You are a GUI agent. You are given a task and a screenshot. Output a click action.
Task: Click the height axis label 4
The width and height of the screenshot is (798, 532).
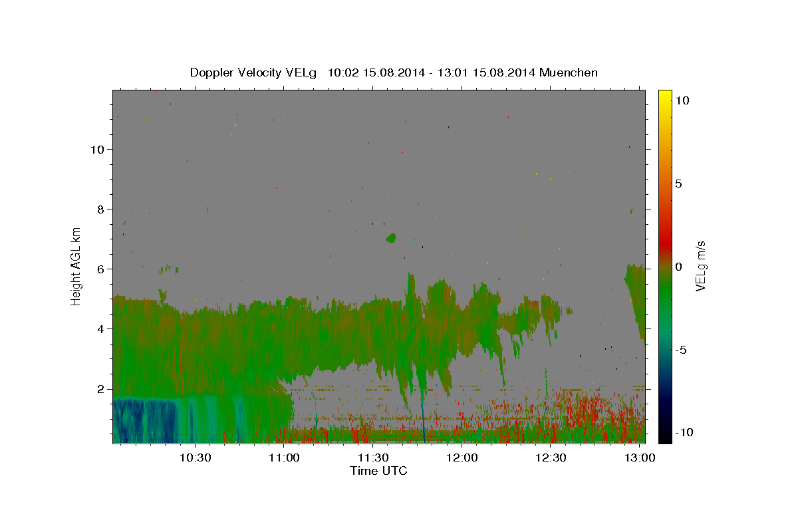100,329
